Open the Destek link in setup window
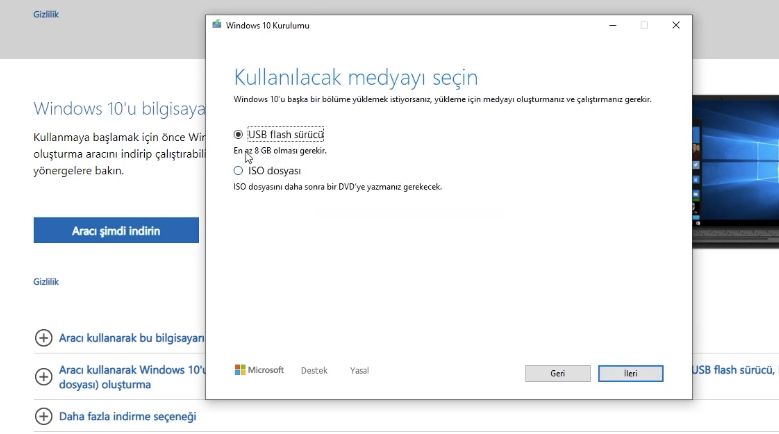 (314, 370)
